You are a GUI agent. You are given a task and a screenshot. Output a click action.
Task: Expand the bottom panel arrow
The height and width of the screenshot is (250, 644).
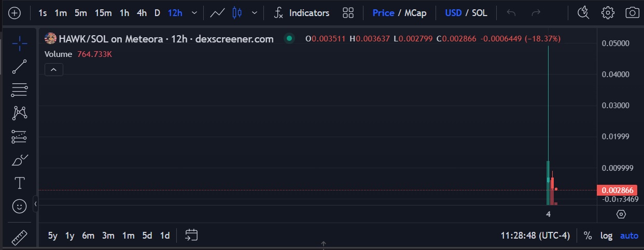click(x=323, y=244)
